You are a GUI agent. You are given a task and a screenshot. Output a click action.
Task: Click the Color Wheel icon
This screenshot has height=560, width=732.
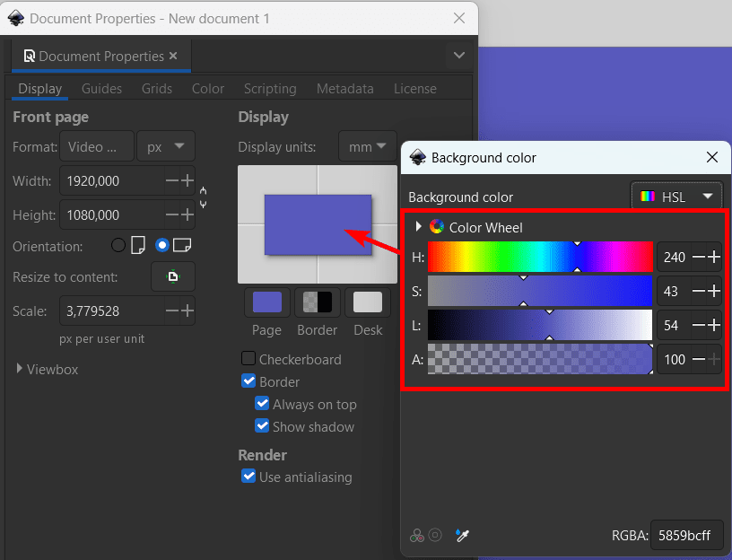coord(437,227)
